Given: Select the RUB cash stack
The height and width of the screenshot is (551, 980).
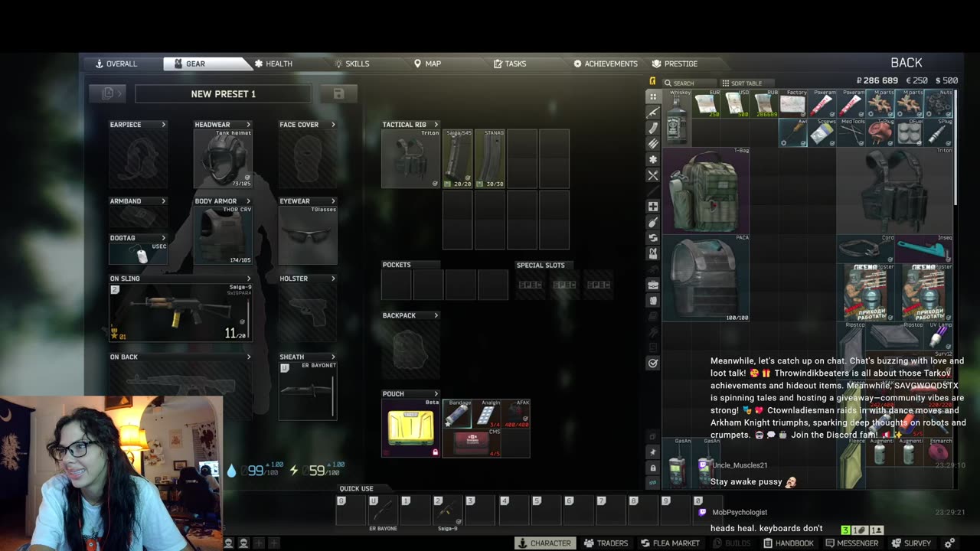Looking at the screenshot, I should (764, 103).
